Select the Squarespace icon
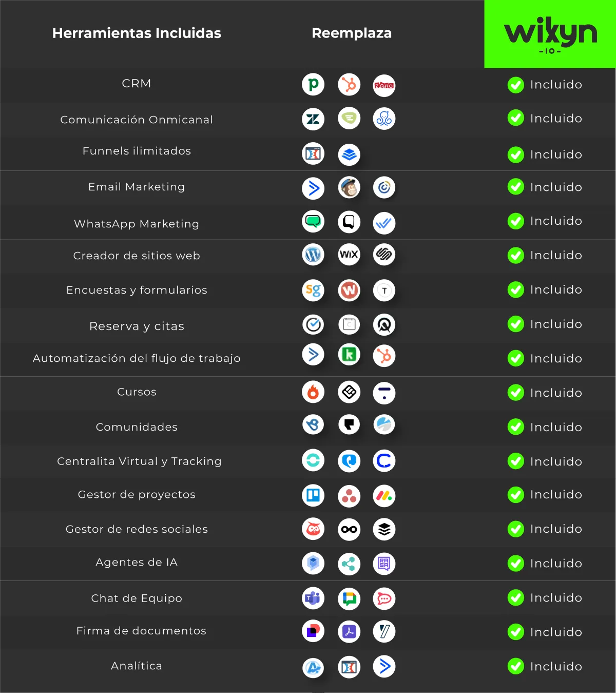 click(x=384, y=255)
